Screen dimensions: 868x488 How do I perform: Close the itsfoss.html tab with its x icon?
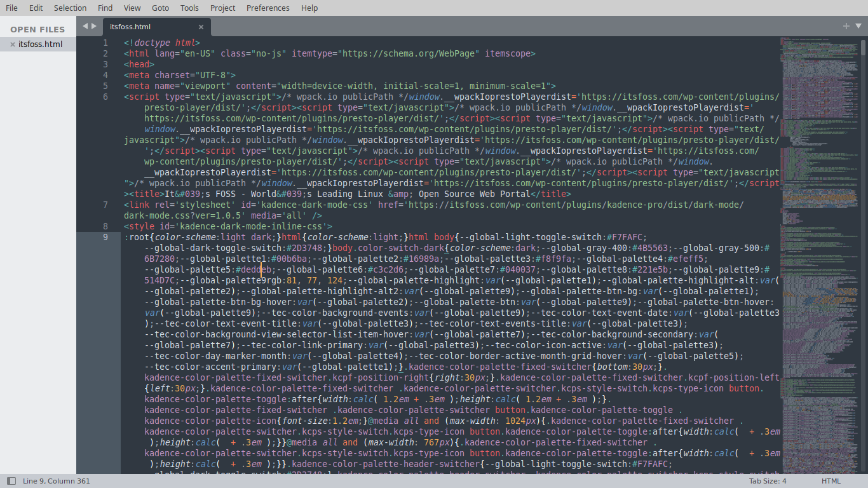(x=201, y=27)
